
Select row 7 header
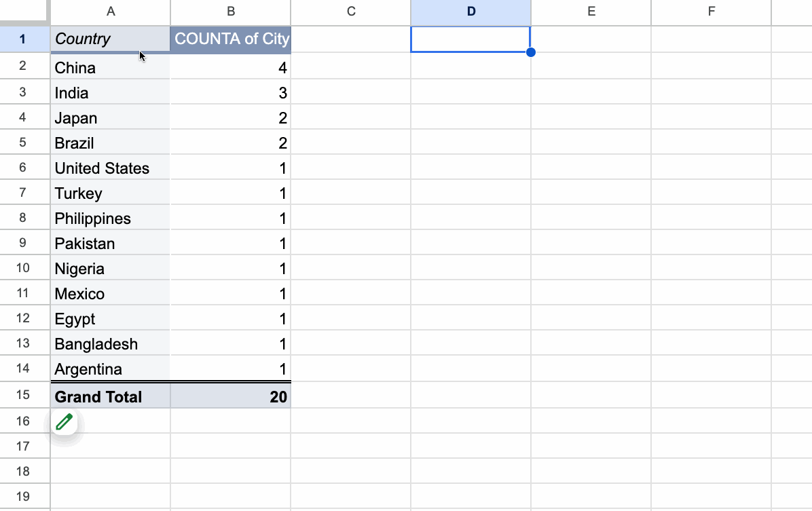pyautogui.click(x=23, y=193)
